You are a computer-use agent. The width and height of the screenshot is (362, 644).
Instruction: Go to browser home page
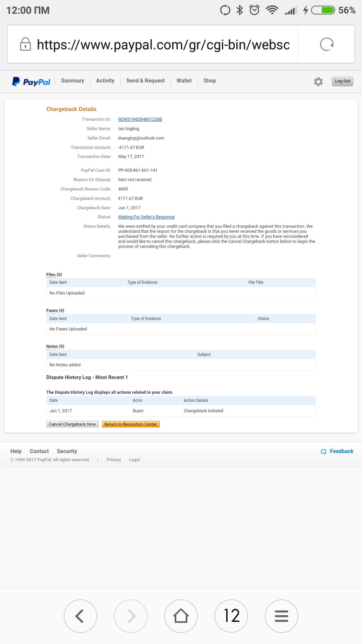181,616
